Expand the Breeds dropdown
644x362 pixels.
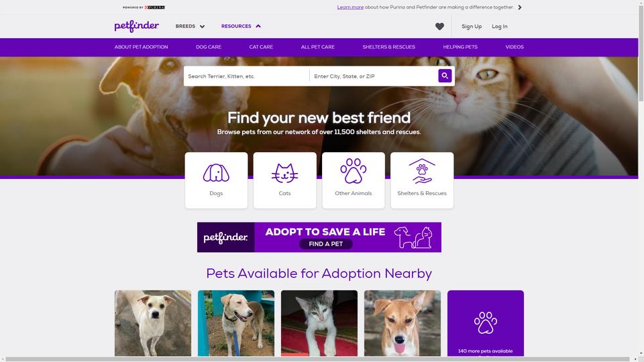190,26
